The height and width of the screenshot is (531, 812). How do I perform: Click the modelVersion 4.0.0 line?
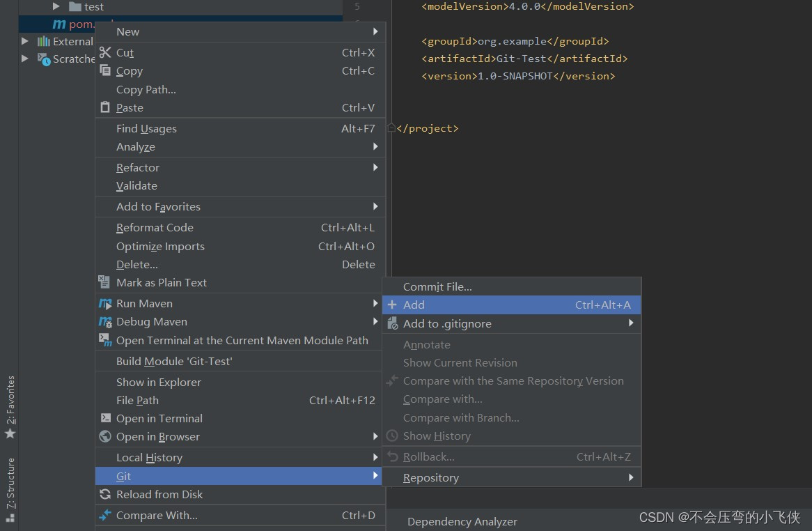coord(528,6)
